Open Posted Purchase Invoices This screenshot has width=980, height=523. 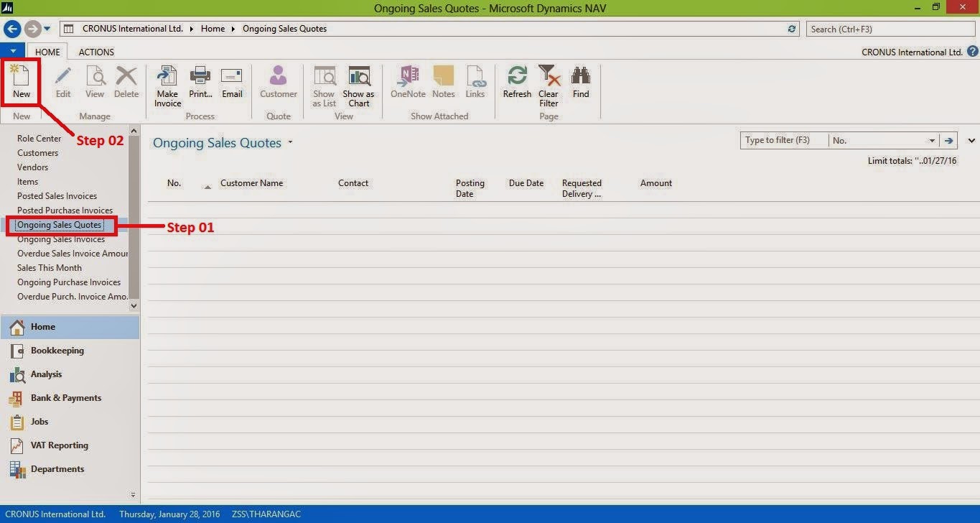tap(65, 210)
